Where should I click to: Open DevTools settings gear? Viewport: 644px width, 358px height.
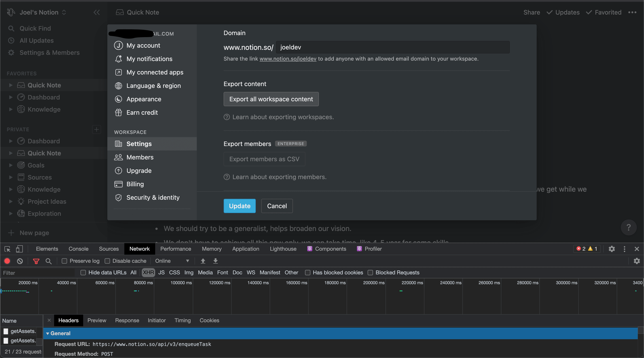pos(612,249)
